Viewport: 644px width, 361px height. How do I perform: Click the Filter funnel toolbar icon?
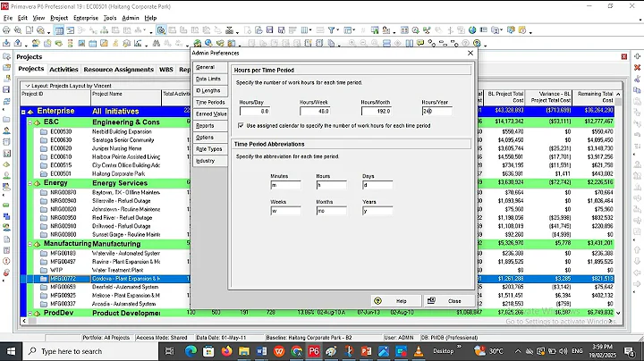coord(331,30)
